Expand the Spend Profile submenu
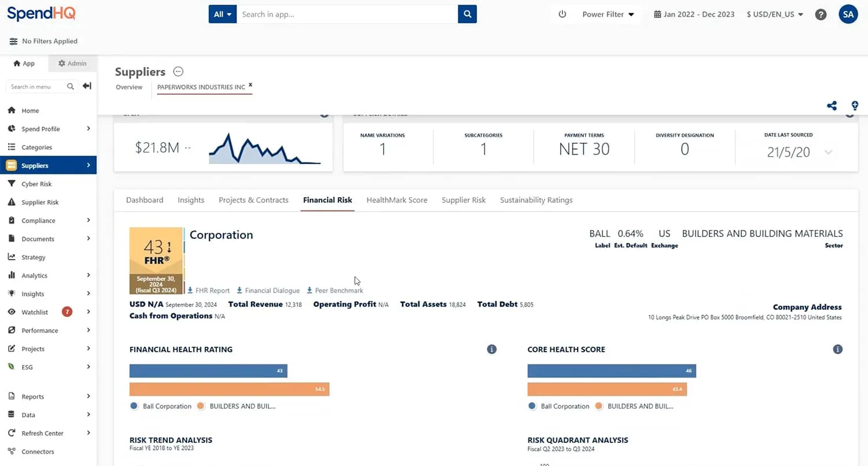Image resolution: width=868 pixels, height=466 pixels. point(89,129)
